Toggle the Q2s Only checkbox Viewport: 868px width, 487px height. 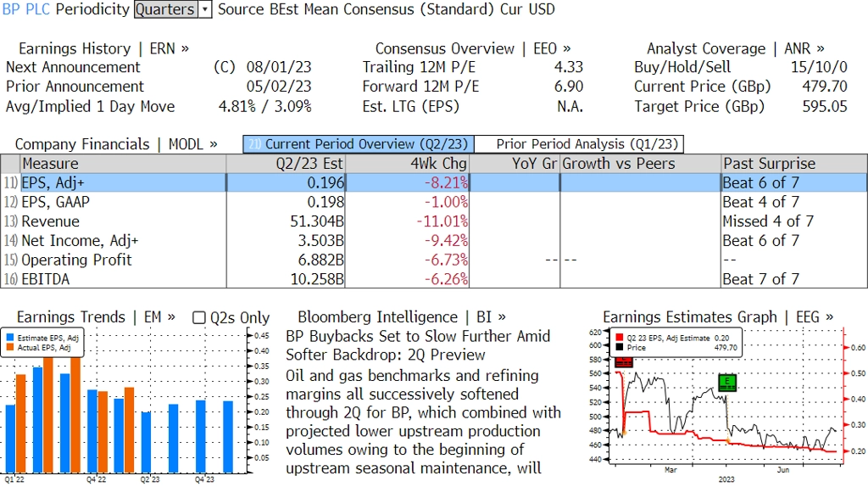click(198, 317)
